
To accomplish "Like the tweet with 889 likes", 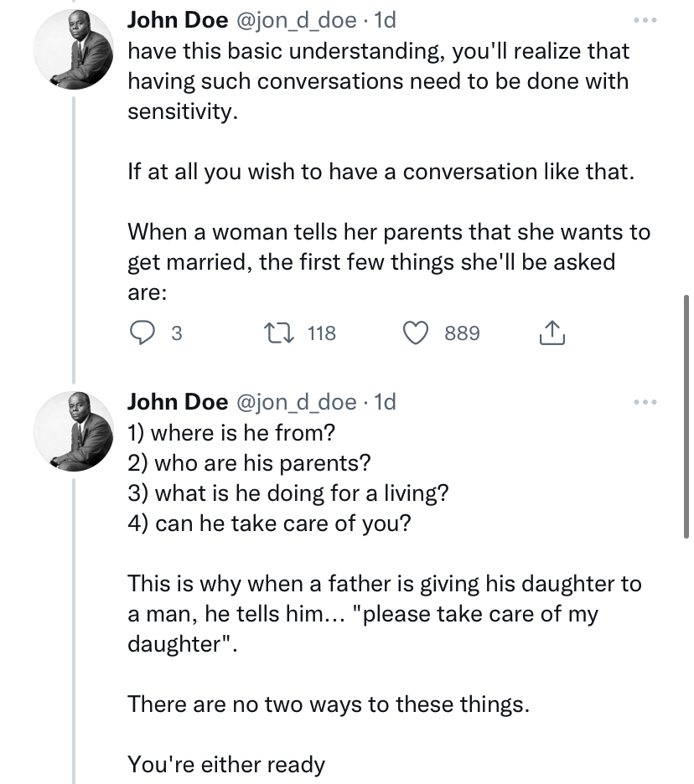I will pyautogui.click(x=416, y=333).
